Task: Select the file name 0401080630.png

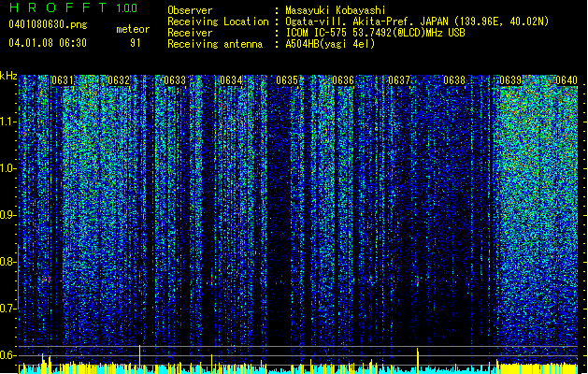Action: coord(48,24)
